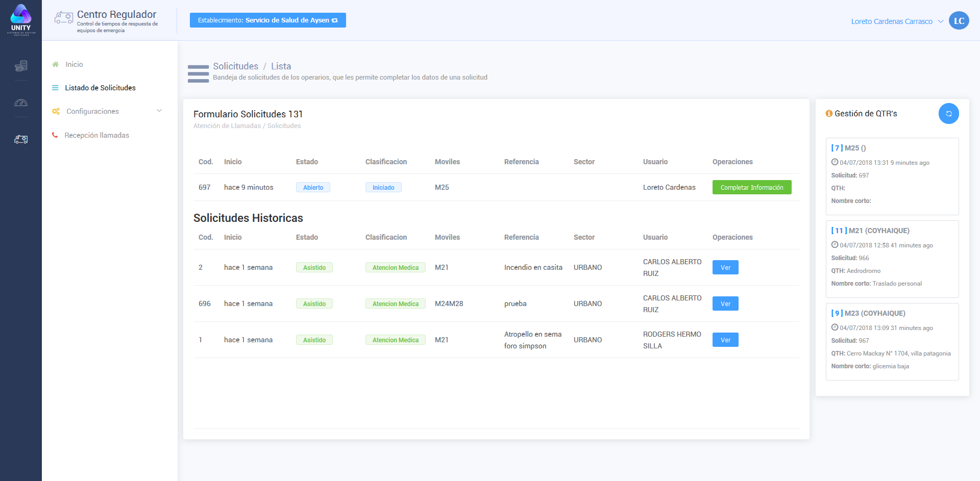Click the Unity logo at top left
The width and height of the screenshot is (980, 481).
[21, 19]
